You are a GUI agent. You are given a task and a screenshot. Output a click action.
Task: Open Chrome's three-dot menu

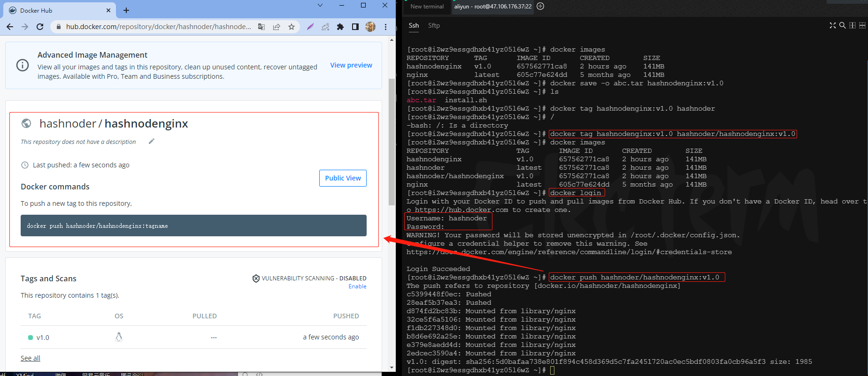click(385, 27)
